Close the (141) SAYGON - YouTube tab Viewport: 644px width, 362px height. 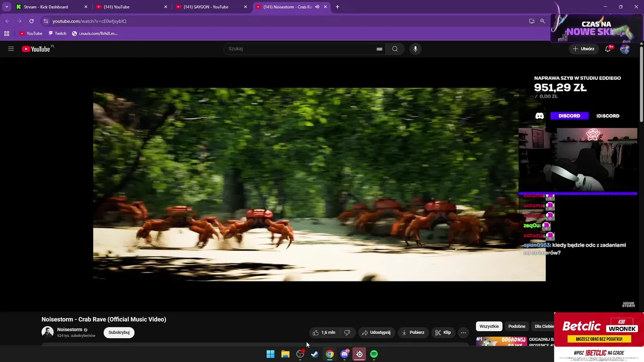point(246,7)
